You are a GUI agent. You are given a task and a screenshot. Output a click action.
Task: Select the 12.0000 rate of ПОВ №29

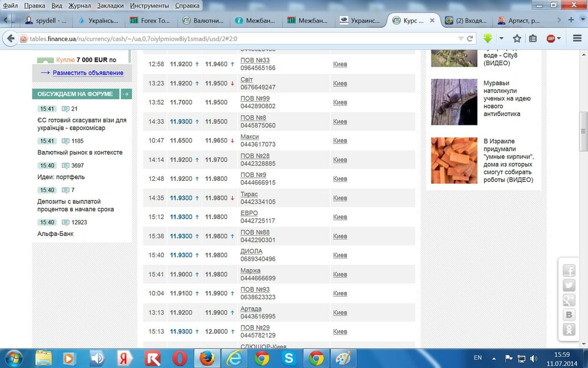coord(216,331)
